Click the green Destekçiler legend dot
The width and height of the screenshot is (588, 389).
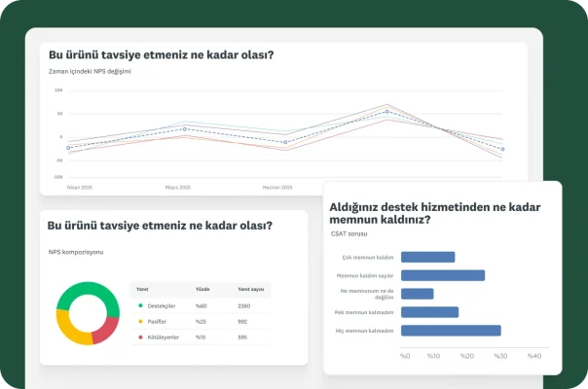(x=141, y=305)
